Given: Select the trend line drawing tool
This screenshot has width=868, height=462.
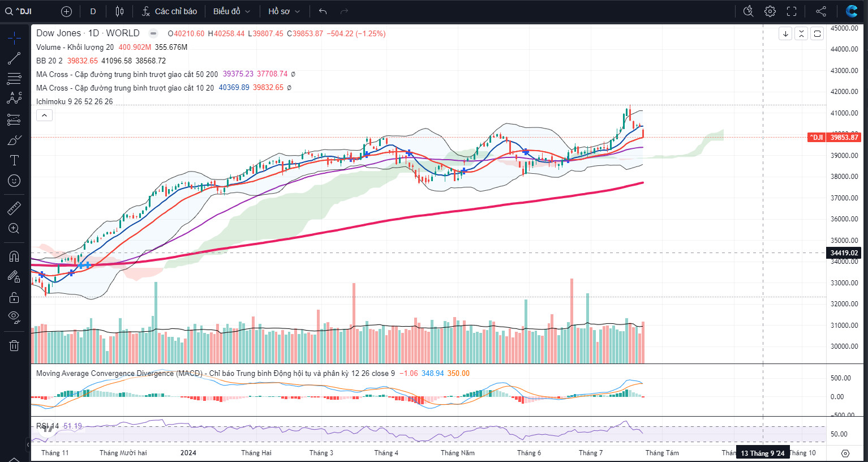Looking at the screenshot, I should tap(14, 58).
